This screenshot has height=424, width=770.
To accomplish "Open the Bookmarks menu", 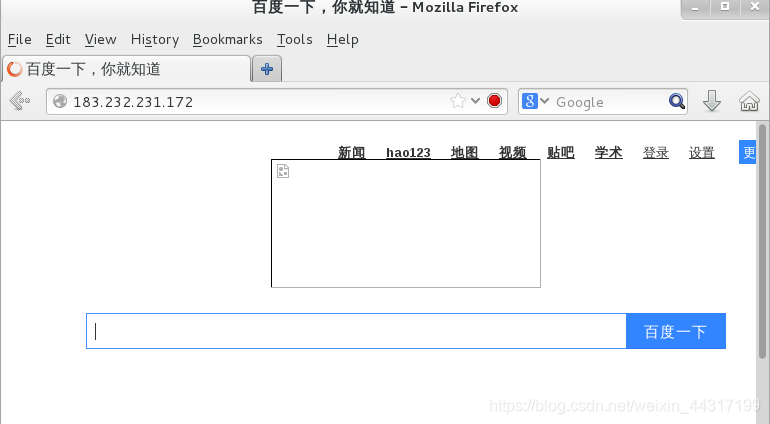I will pyautogui.click(x=227, y=39).
